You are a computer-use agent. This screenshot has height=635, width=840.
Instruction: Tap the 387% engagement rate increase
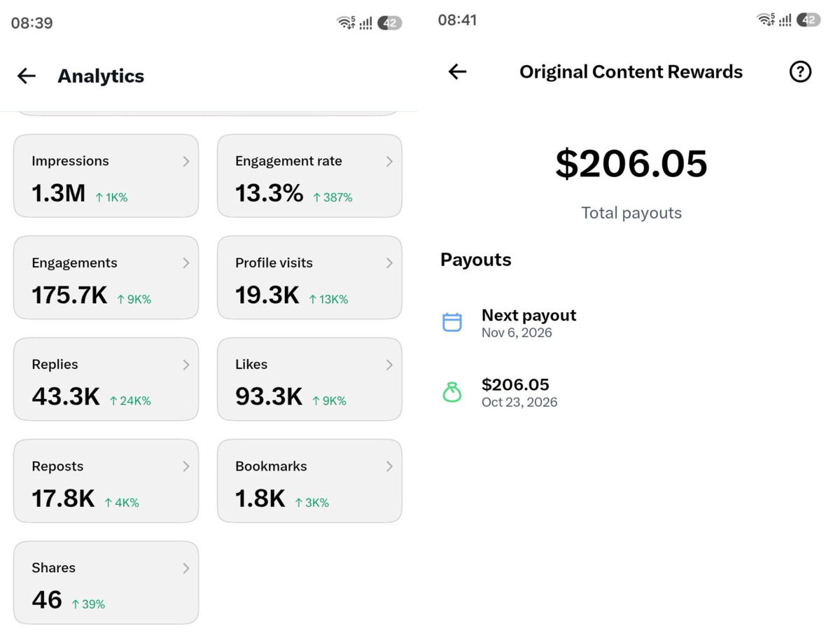tap(332, 197)
